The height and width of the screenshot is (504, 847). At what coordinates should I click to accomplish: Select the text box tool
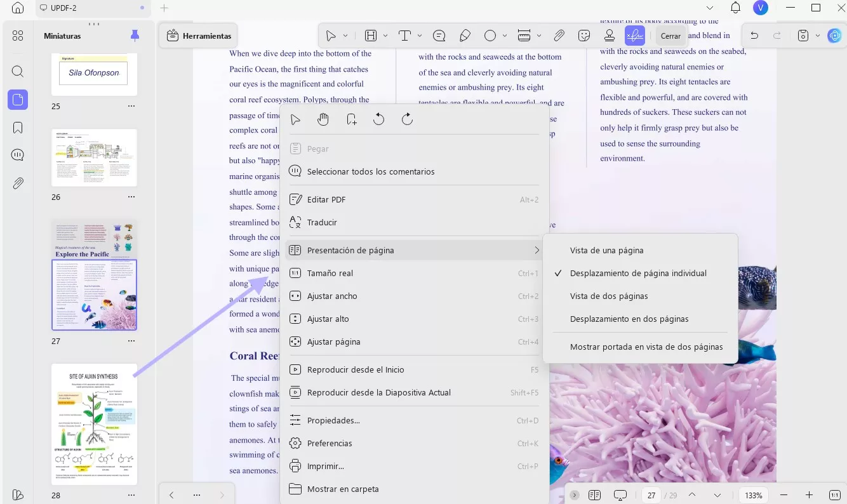[x=405, y=36]
